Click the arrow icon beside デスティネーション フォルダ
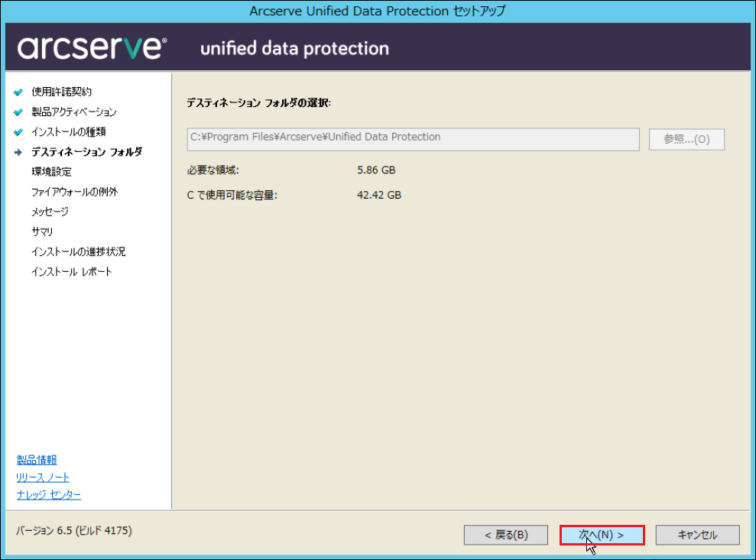756x560 pixels. (x=18, y=152)
